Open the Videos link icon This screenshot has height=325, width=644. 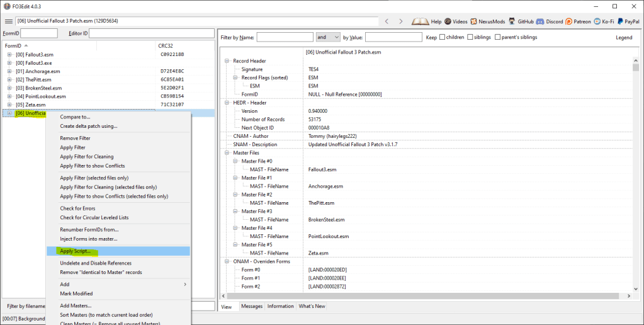click(x=448, y=21)
